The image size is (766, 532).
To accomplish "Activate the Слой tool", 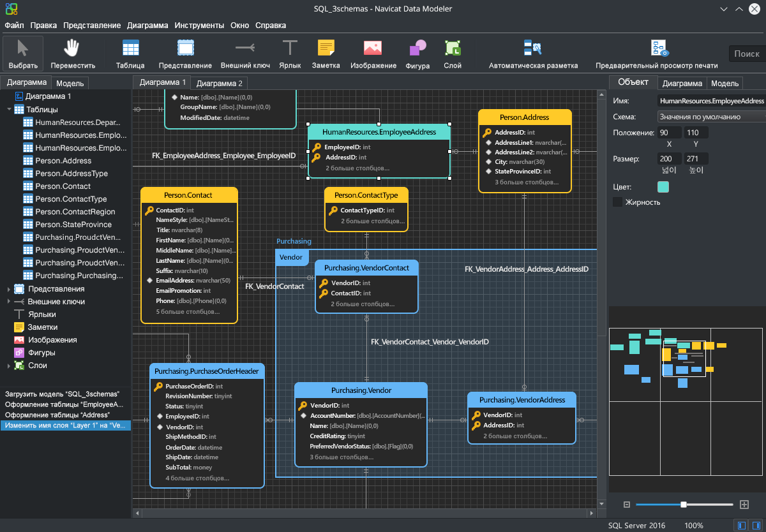I will (453, 53).
